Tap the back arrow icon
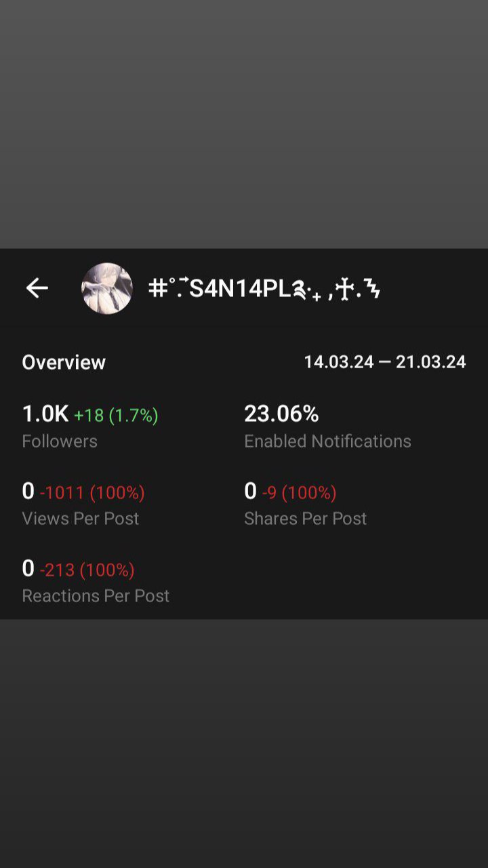 (x=37, y=288)
